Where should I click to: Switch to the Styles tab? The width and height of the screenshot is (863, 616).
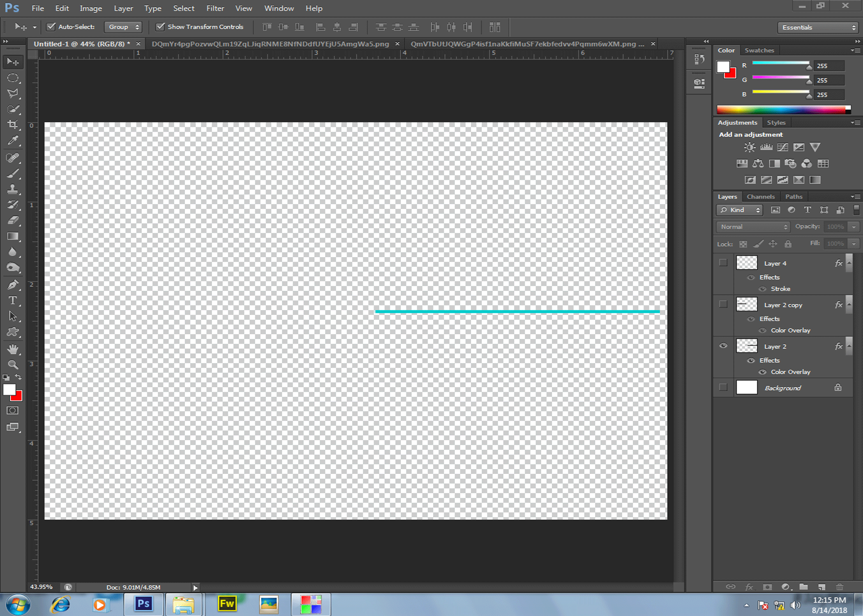point(776,122)
